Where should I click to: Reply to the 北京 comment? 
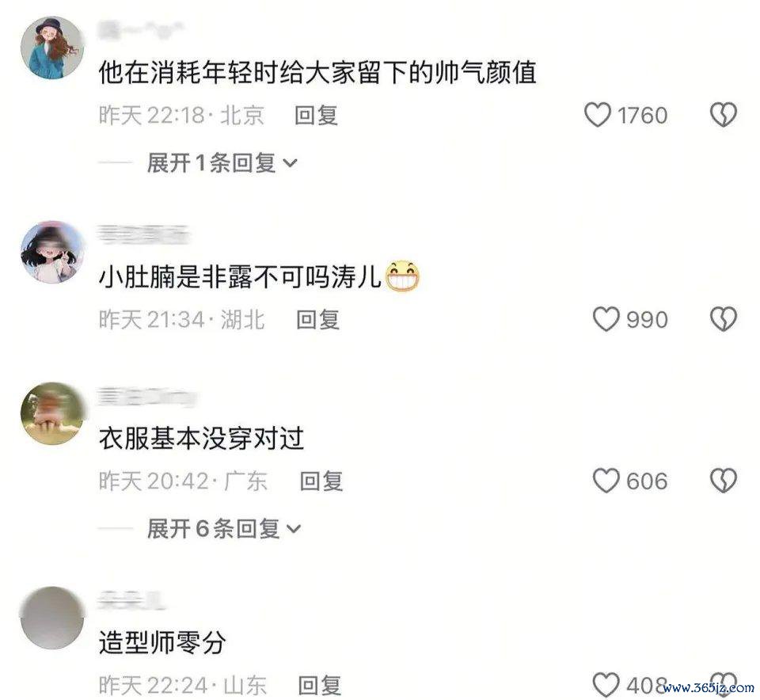click(316, 116)
